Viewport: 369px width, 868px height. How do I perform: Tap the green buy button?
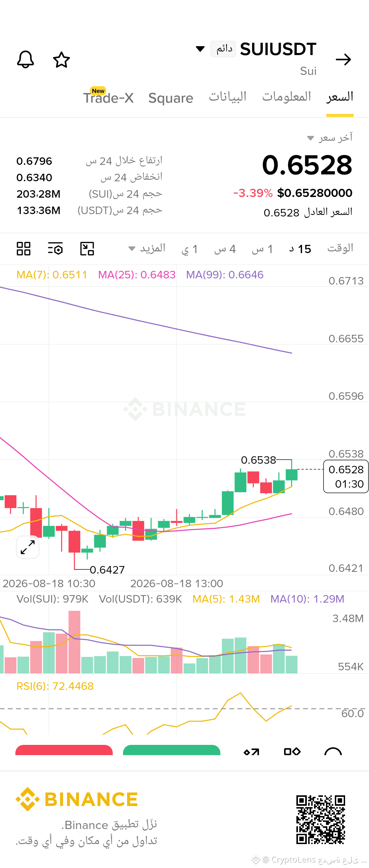click(172, 750)
